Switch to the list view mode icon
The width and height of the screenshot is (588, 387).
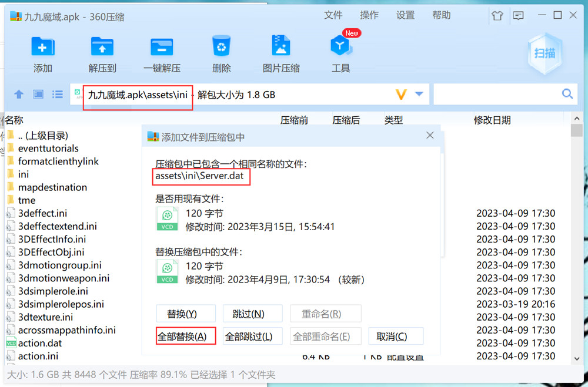click(58, 95)
